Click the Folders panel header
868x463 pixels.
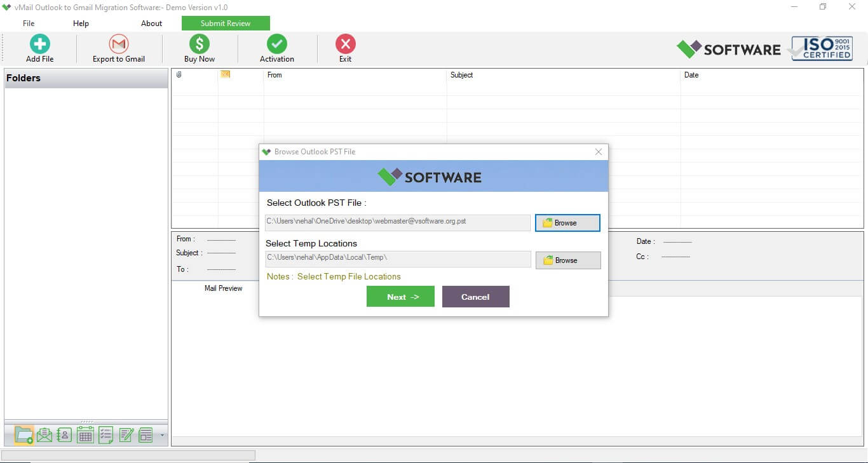pyautogui.click(x=86, y=78)
